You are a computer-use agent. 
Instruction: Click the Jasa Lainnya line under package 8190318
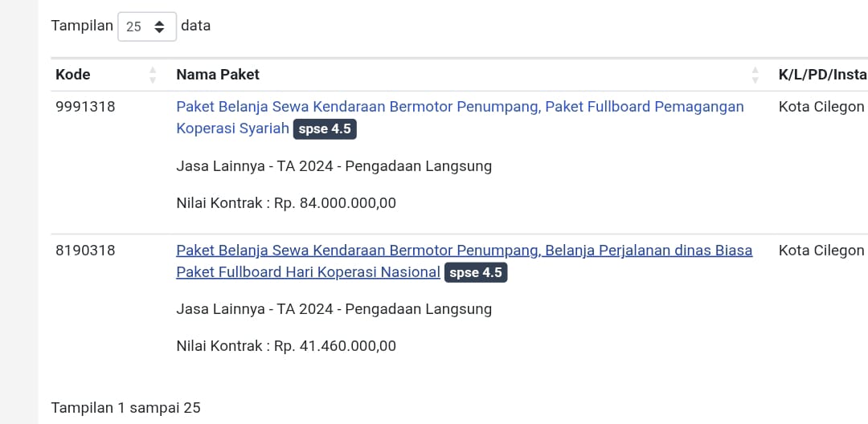pyautogui.click(x=334, y=309)
